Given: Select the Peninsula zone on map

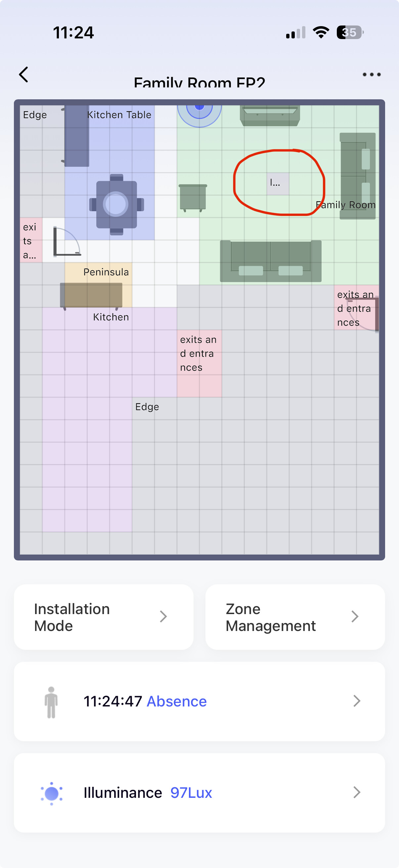Looking at the screenshot, I should click(x=106, y=272).
